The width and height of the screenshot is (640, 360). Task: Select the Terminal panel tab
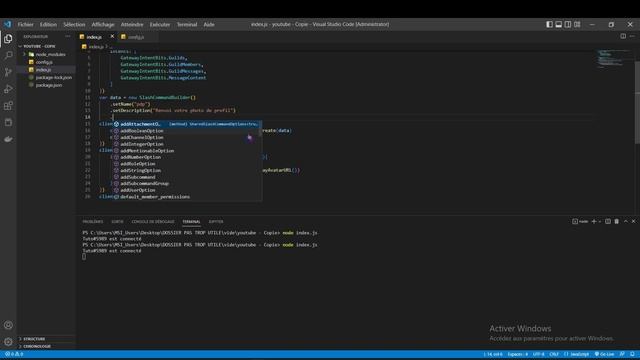(x=191, y=222)
